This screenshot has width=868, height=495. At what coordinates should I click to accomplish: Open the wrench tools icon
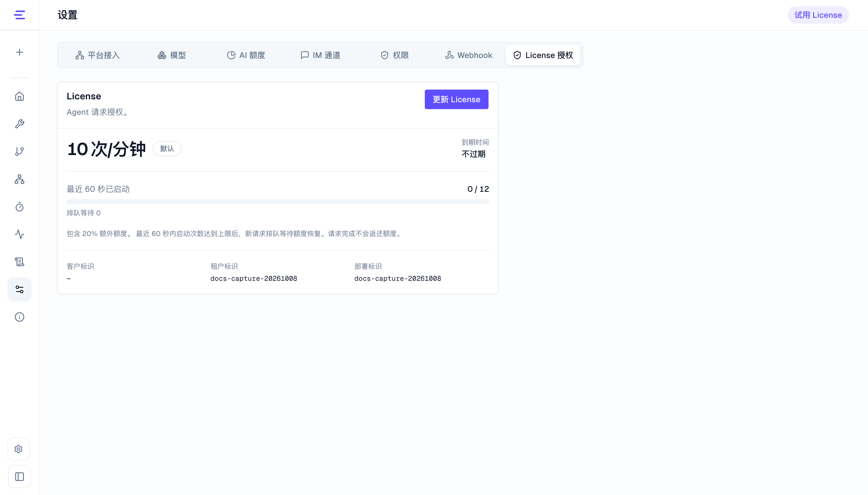(x=19, y=124)
